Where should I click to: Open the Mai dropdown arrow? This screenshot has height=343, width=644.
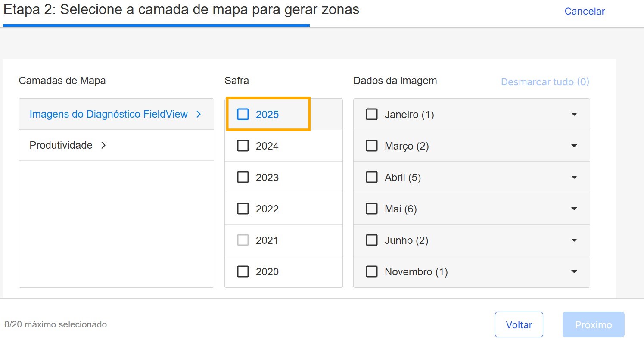pos(574,209)
